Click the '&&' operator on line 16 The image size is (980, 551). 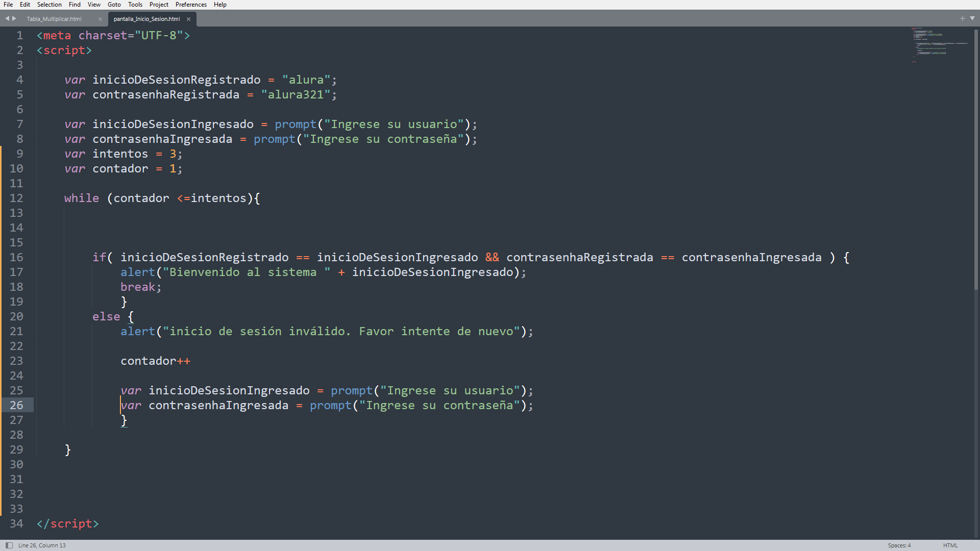coord(492,257)
